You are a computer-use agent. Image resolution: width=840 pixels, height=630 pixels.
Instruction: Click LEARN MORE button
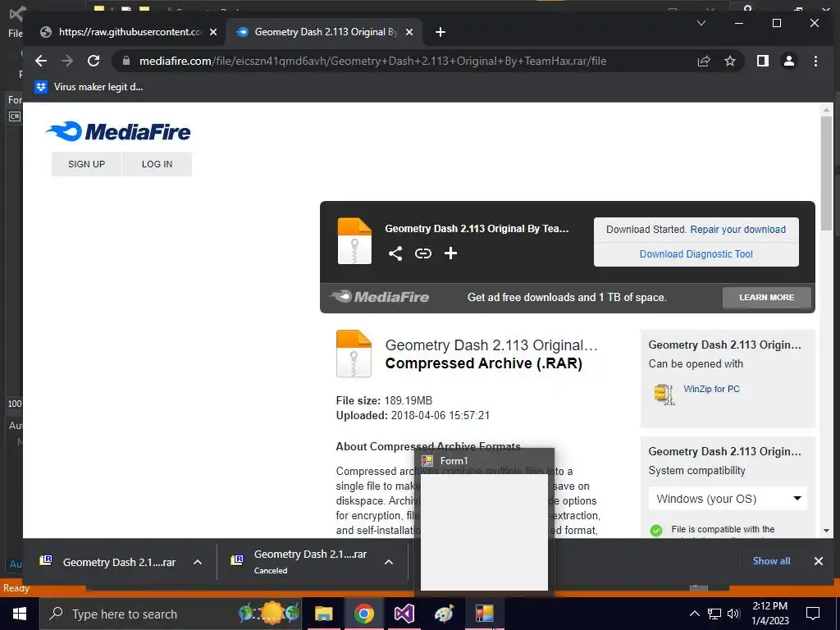point(767,297)
